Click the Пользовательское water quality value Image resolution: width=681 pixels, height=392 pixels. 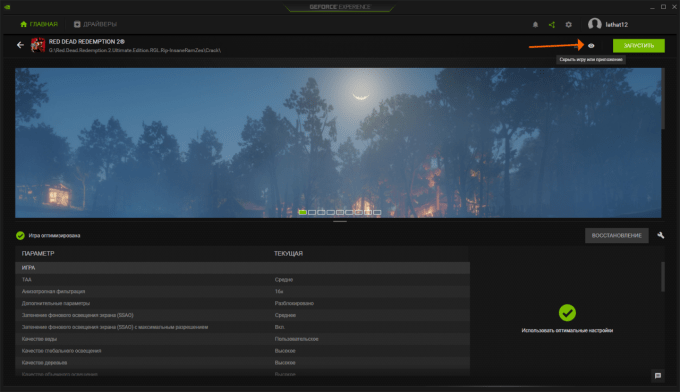pyautogui.click(x=297, y=339)
